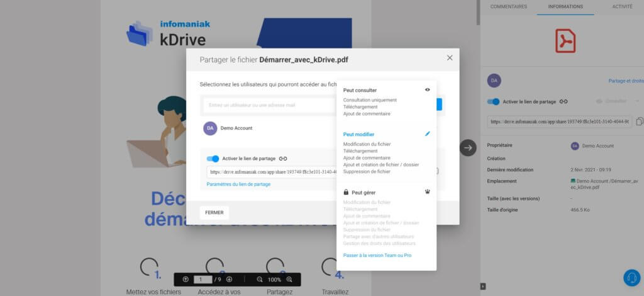The width and height of the screenshot is (644, 296).
Task: Click the user or email address field
Action: tap(270, 105)
